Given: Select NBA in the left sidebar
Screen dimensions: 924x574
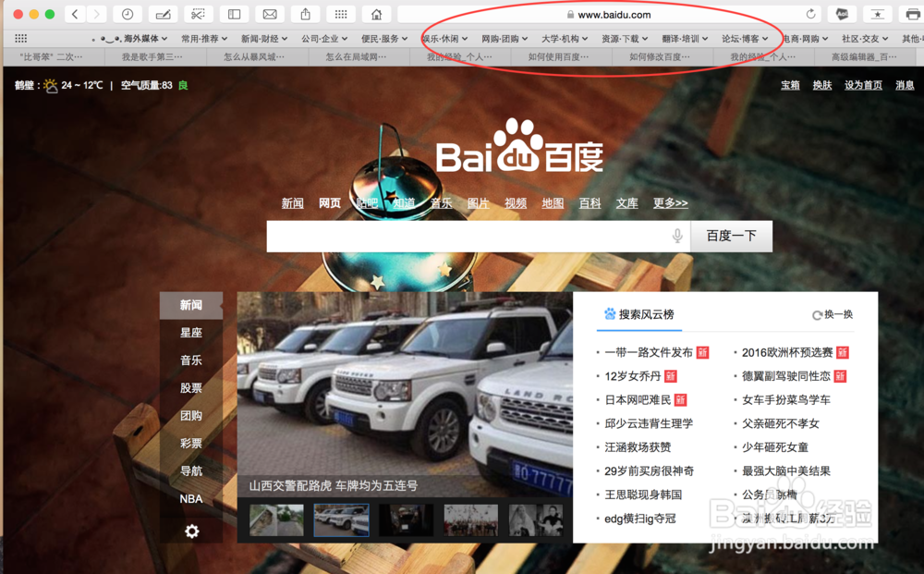Looking at the screenshot, I should [191, 498].
